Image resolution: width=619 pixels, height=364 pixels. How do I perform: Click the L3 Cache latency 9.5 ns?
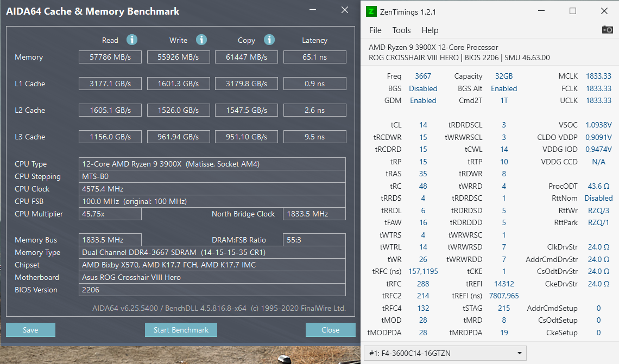pyautogui.click(x=314, y=137)
